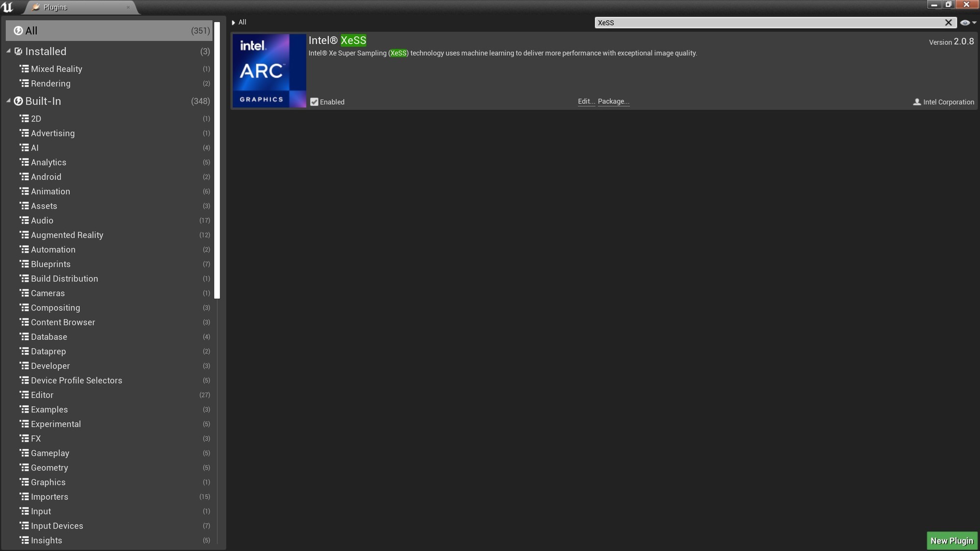Viewport: 980px width, 551px height.
Task: Click the Content Browser list icon
Action: [x=24, y=322]
